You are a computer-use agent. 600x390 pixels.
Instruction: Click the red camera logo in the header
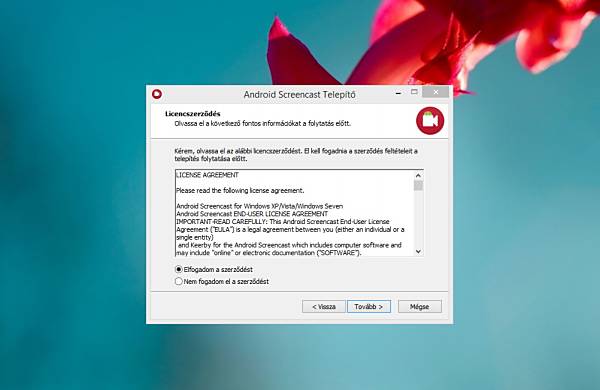click(x=430, y=121)
